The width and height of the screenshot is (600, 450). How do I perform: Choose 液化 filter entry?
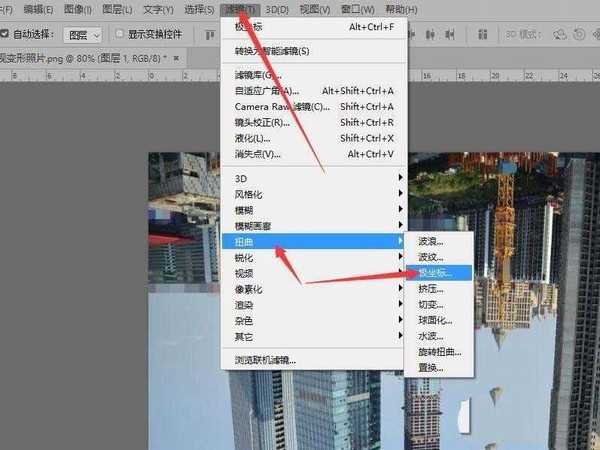(251, 138)
